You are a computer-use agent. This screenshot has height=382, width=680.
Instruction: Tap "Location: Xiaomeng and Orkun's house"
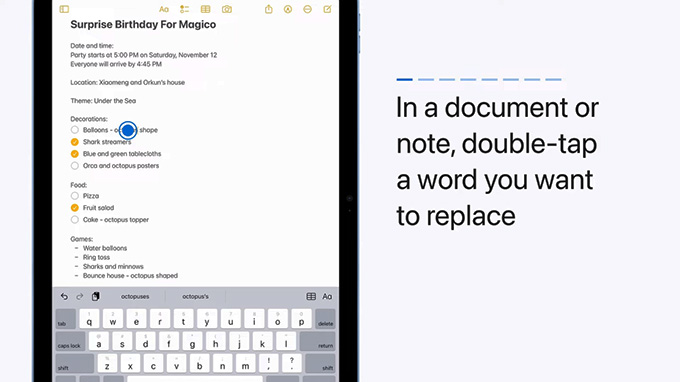[128, 82]
